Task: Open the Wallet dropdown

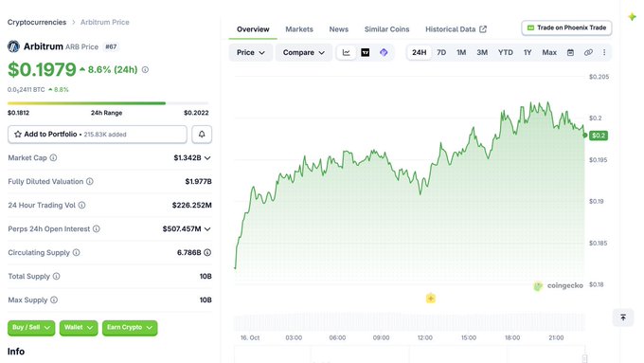Action: [x=79, y=328]
